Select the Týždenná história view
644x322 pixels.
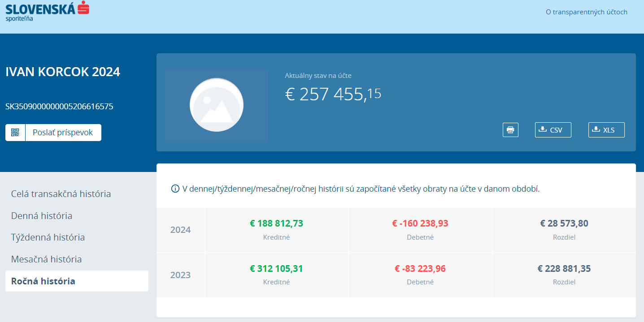(48, 237)
